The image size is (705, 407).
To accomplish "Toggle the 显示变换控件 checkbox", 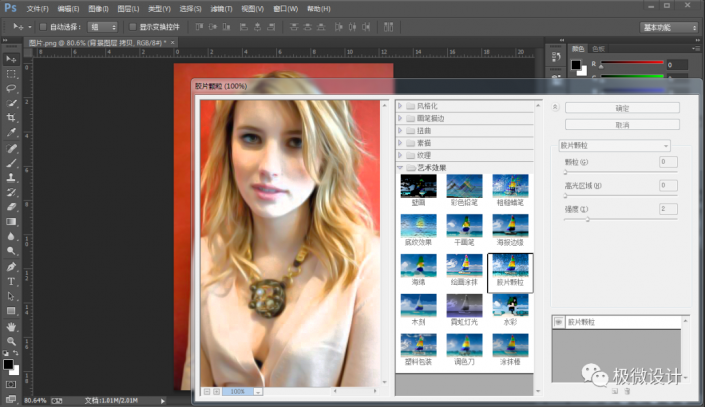I will [x=131, y=27].
